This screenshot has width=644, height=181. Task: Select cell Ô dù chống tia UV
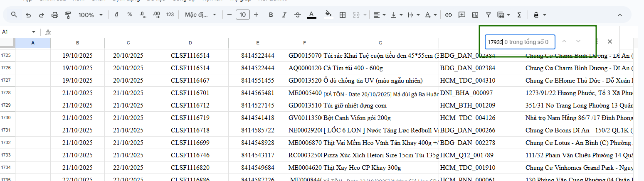[x=380, y=80]
